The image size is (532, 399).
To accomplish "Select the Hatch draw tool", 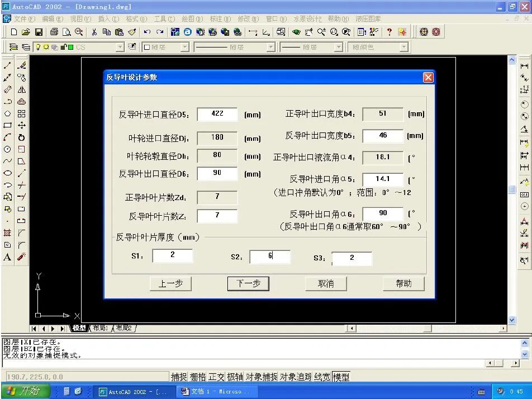I will (x=7, y=232).
